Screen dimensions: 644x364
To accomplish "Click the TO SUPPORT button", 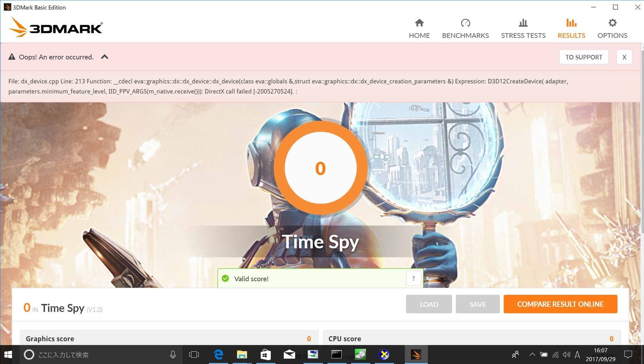I will (584, 57).
